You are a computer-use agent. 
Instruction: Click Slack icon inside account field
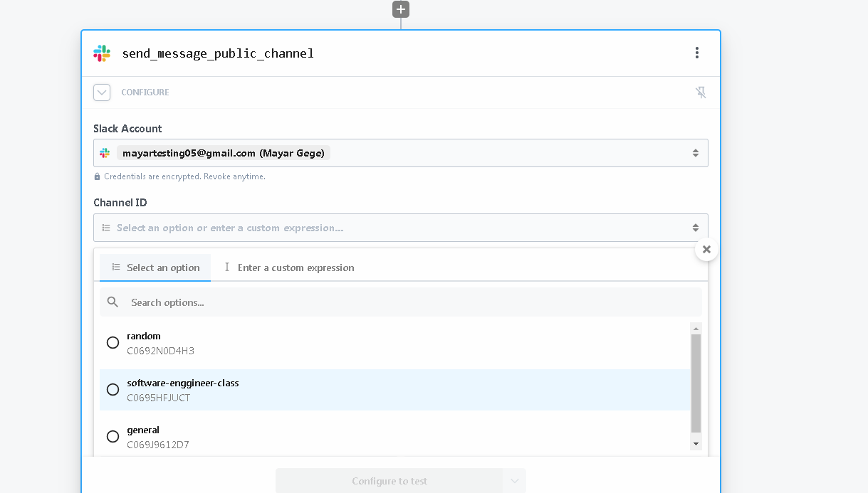(x=105, y=153)
